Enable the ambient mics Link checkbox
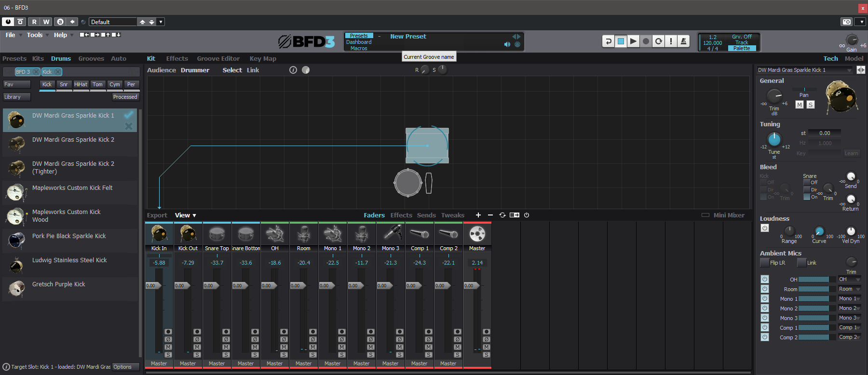Viewport: 868px width, 375px height. point(801,263)
